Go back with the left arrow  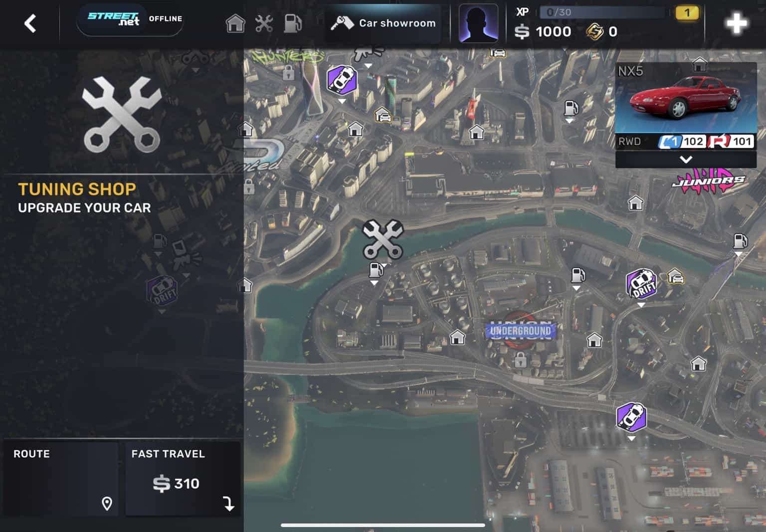[x=30, y=23]
